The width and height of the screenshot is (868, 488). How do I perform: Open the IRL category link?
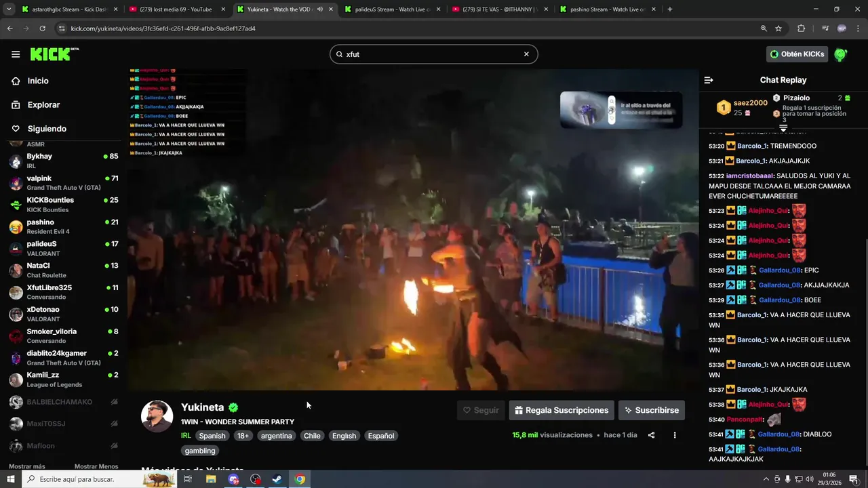pos(186,436)
